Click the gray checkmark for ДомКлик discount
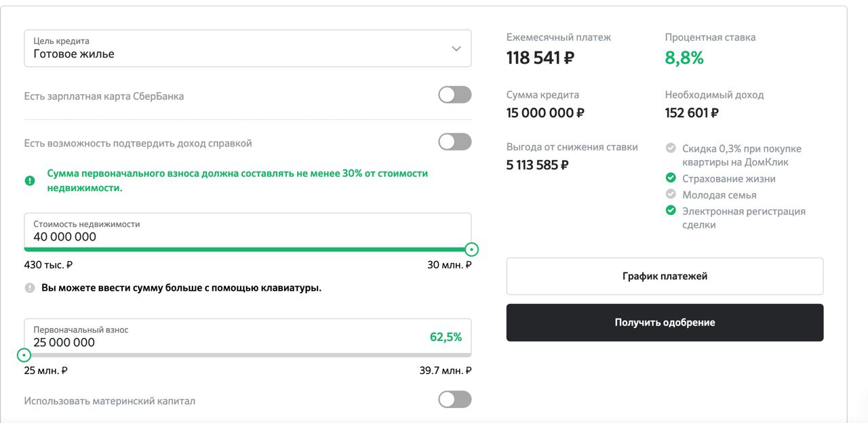 coord(671,148)
